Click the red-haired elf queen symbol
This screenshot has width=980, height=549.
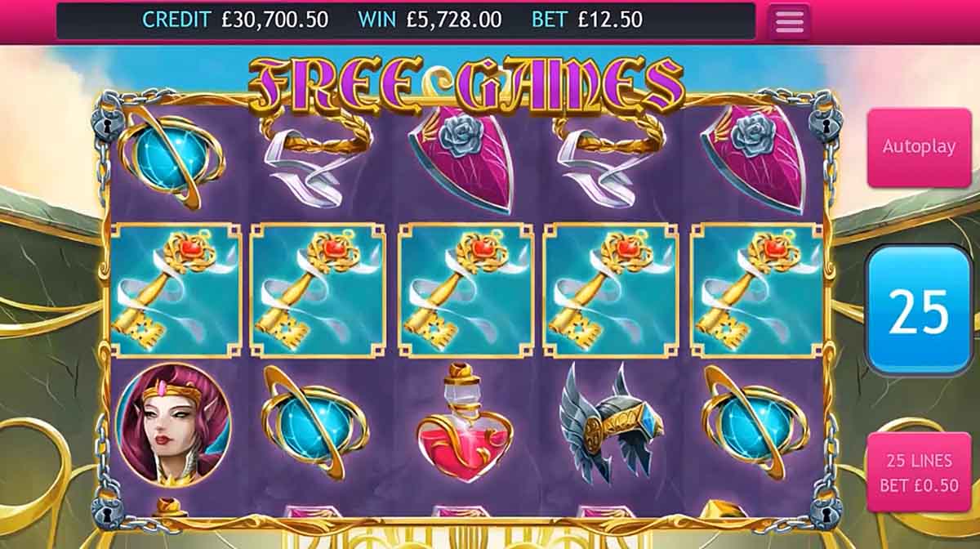(172, 423)
